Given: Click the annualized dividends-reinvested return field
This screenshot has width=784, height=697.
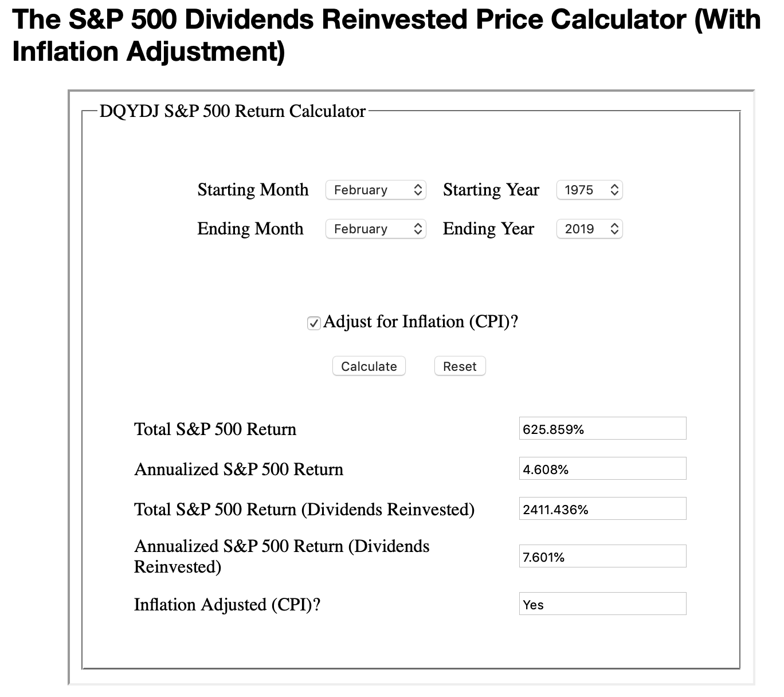Looking at the screenshot, I should click(x=602, y=555).
